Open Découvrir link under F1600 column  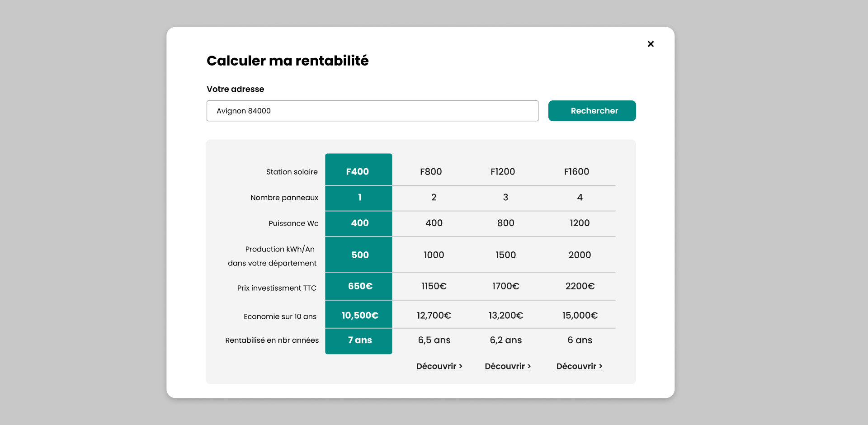click(x=579, y=366)
